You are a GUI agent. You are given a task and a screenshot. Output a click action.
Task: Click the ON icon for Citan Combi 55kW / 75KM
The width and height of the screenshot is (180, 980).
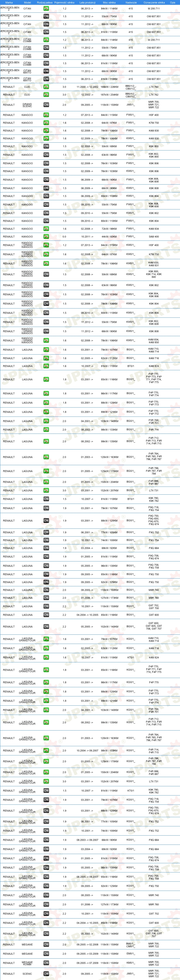tap(46, 48)
